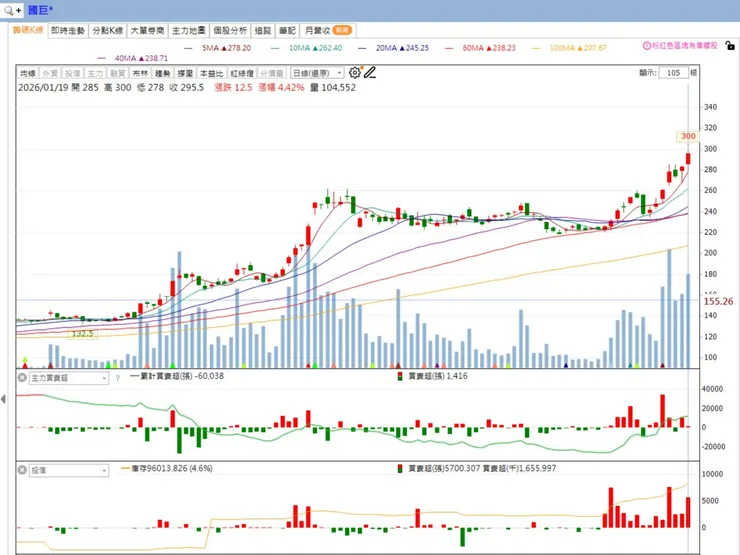740x555 pixels.
Task: Toggle the 融資 overlay button
Action: coord(118,73)
